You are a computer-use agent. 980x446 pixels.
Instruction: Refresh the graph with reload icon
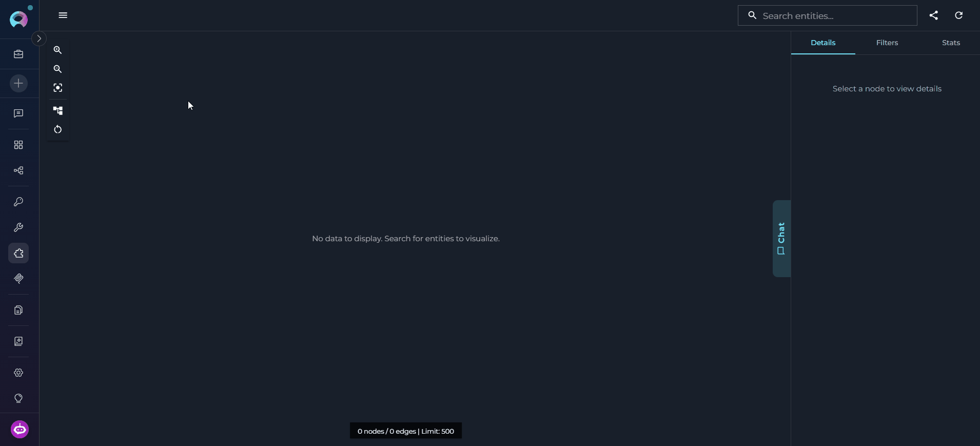959,15
